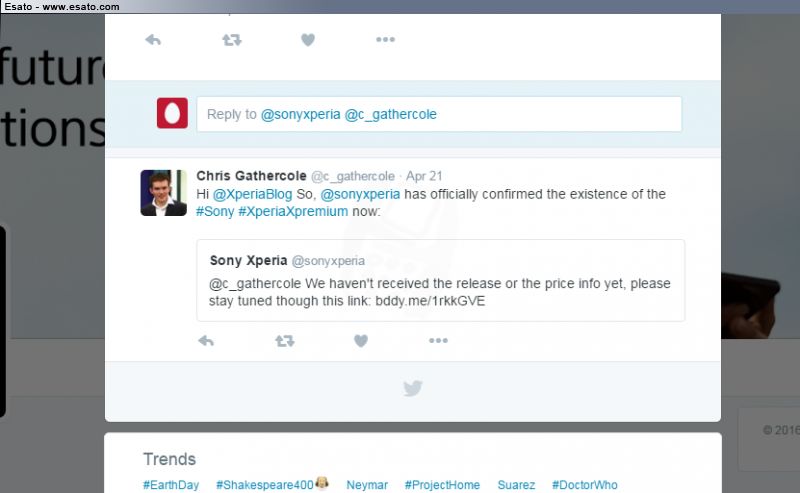The width and height of the screenshot is (800, 493).
Task: Click the Trends heading
Action: 169,459
